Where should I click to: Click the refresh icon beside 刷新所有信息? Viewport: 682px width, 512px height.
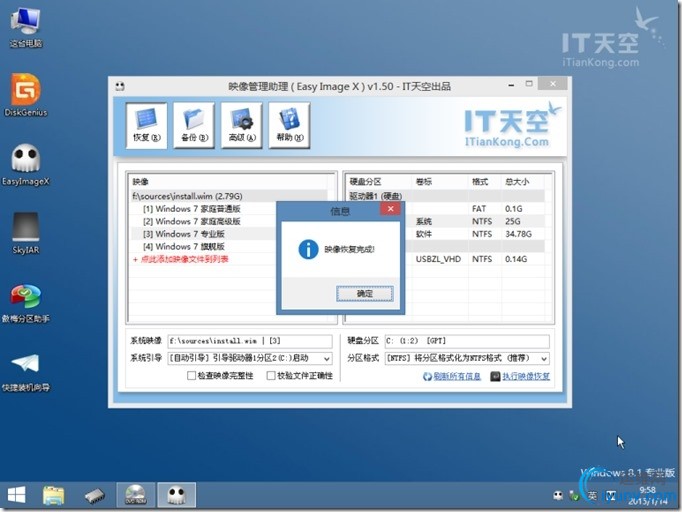click(x=427, y=376)
